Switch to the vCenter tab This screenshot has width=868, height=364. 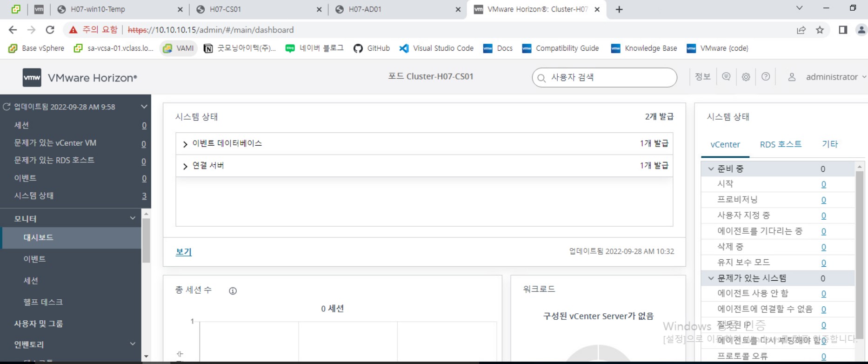click(x=725, y=144)
